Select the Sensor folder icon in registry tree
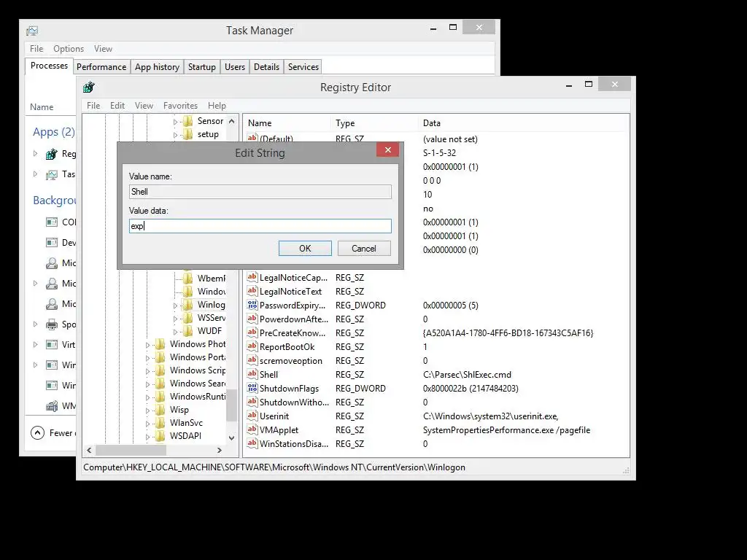 tap(188, 121)
